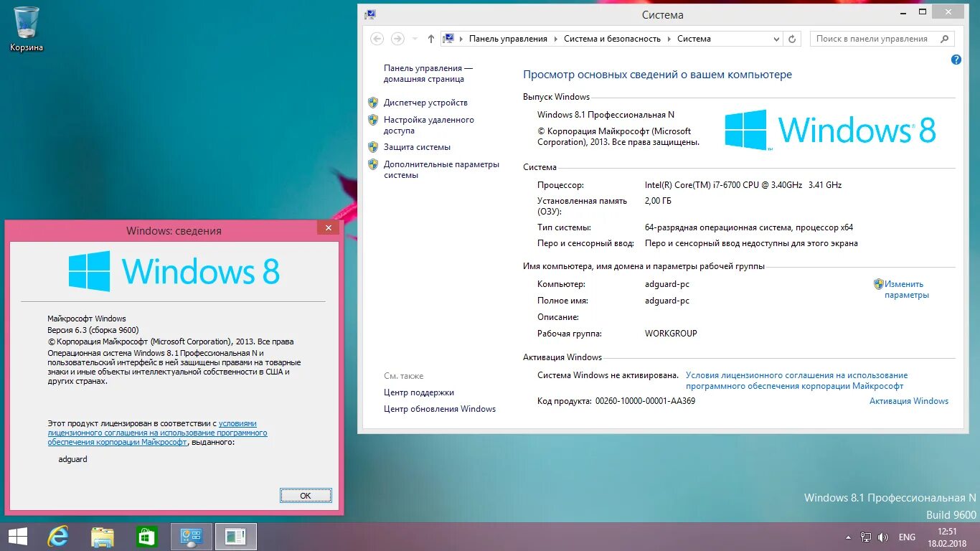Show hidden tray icons arrow
This screenshot has height=551, width=980.
click(849, 537)
